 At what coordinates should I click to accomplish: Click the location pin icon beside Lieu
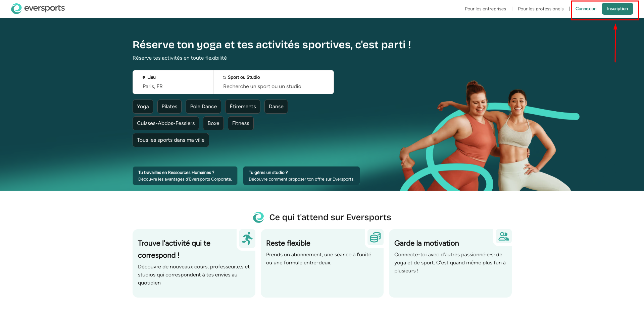[x=144, y=77]
